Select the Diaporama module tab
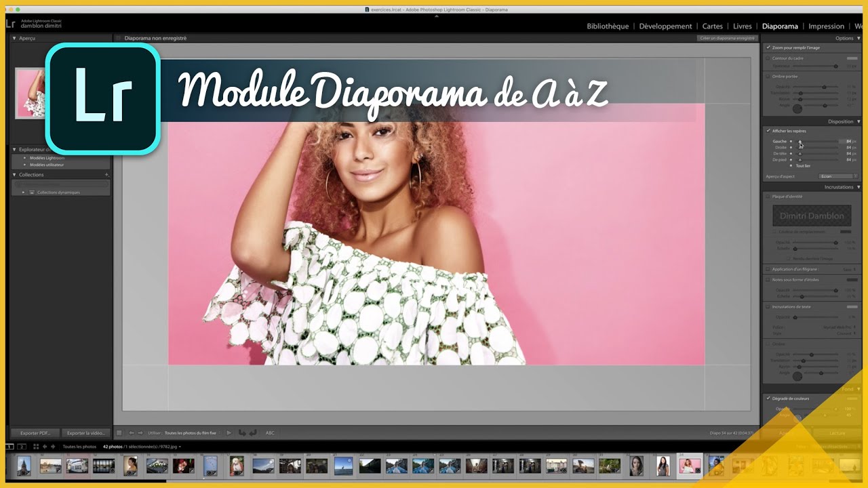 pos(780,26)
